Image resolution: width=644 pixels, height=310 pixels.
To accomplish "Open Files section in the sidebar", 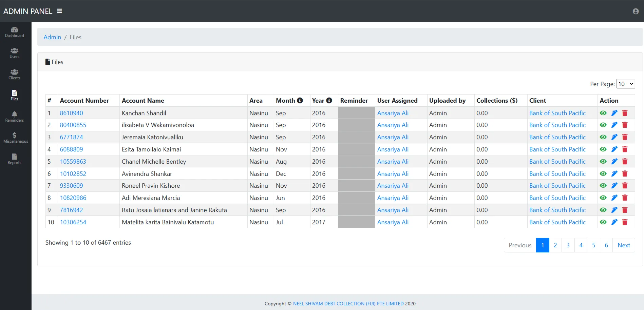I will point(15,96).
